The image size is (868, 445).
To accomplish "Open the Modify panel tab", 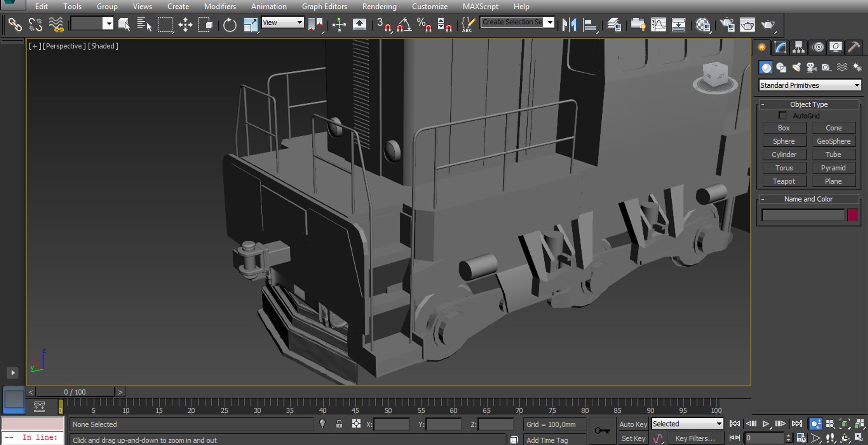I will tap(780, 47).
